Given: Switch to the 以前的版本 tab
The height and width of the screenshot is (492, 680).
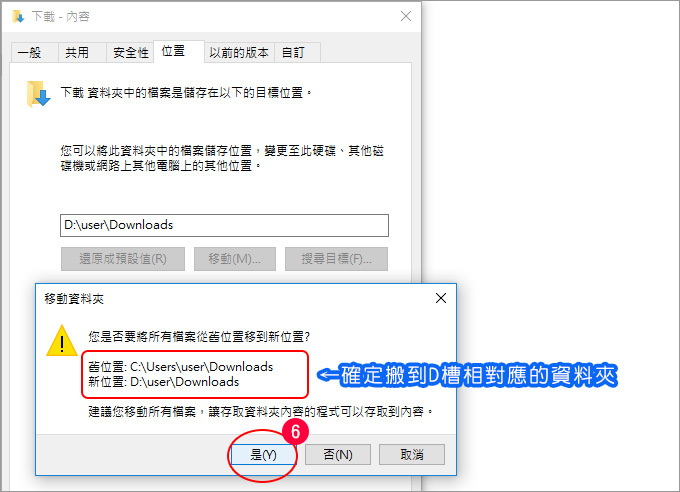Looking at the screenshot, I should [239, 53].
